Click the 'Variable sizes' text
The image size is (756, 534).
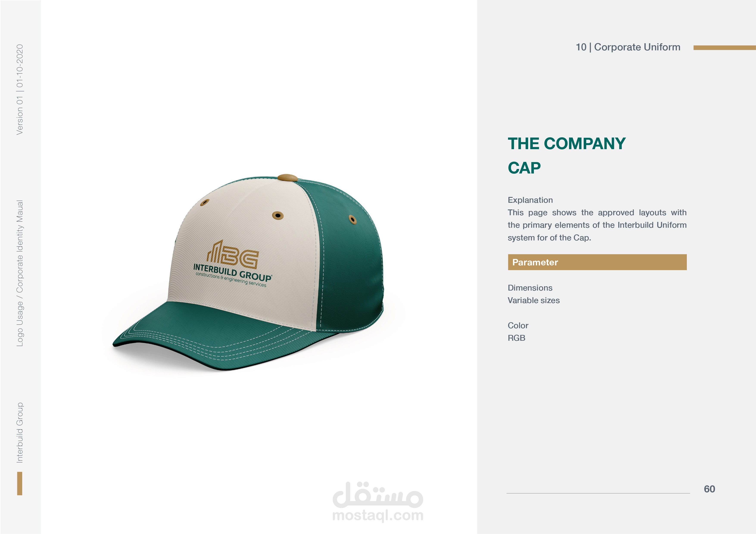[x=534, y=300]
